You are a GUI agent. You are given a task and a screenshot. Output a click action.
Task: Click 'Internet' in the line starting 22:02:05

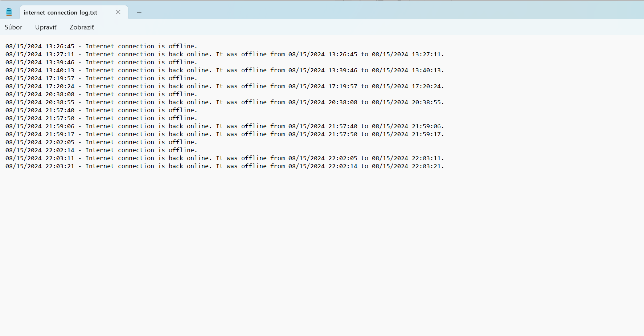click(x=100, y=142)
